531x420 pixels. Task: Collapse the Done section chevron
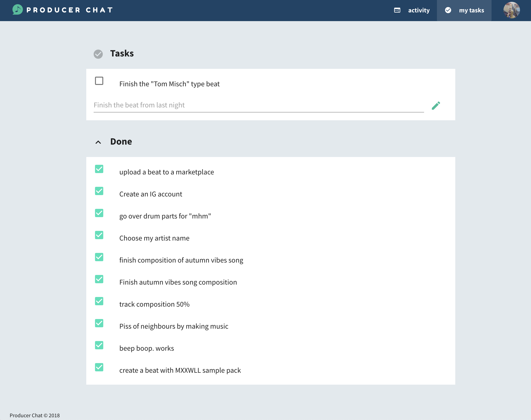(98, 142)
